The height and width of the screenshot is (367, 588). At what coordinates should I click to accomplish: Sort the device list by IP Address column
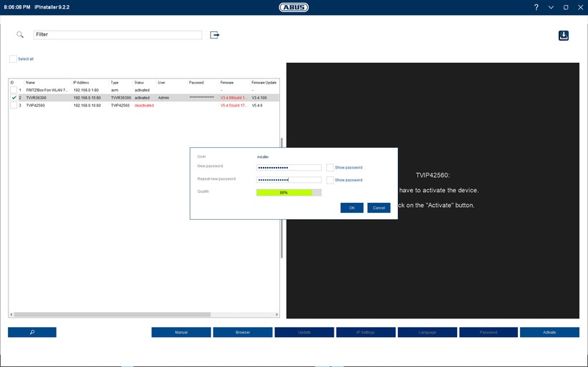pyautogui.click(x=80, y=83)
